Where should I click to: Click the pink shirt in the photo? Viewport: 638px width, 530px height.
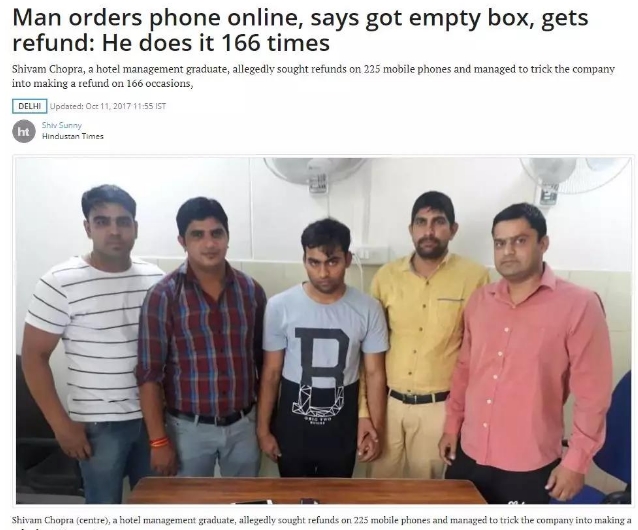point(527,366)
